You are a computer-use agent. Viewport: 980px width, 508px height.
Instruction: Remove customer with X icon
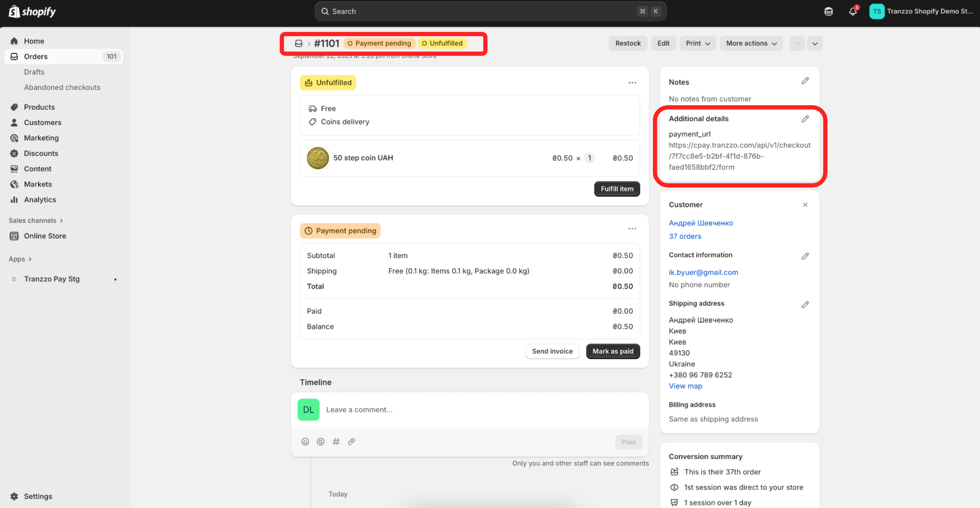pos(805,205)
